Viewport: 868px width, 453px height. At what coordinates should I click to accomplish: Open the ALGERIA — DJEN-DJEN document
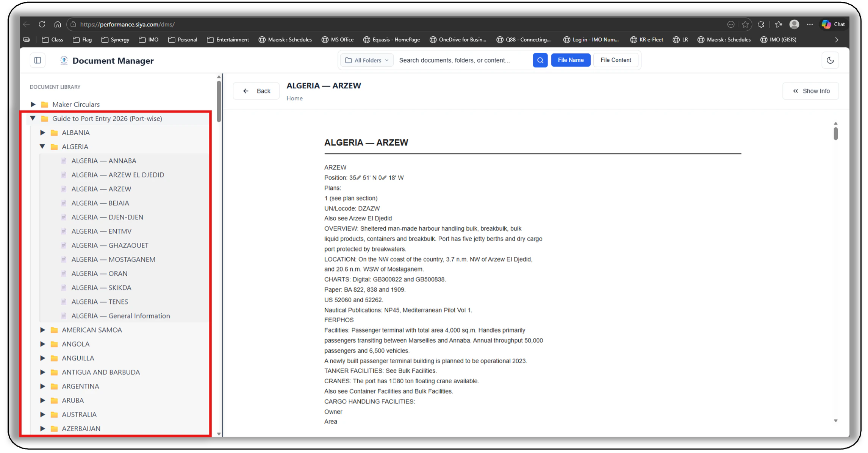pos(107,217)
